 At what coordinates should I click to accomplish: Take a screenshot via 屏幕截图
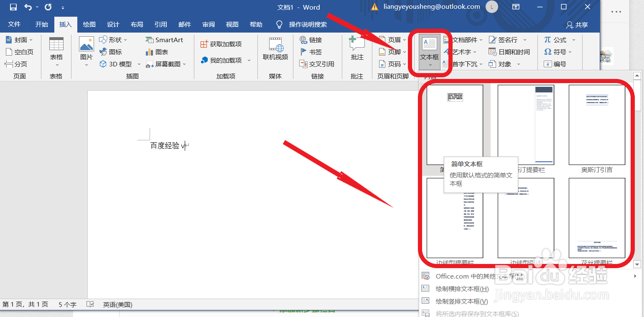coord(164,64)
